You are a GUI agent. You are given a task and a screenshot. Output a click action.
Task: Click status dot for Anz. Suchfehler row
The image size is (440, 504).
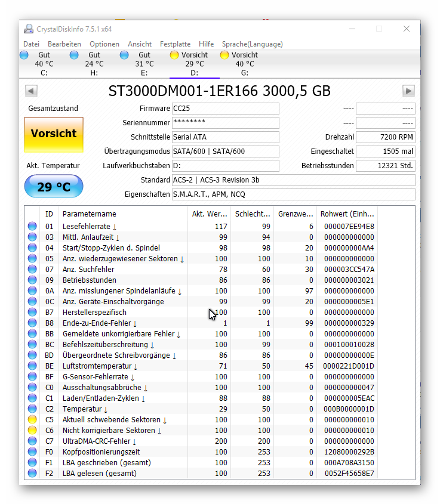click(32, 270)
